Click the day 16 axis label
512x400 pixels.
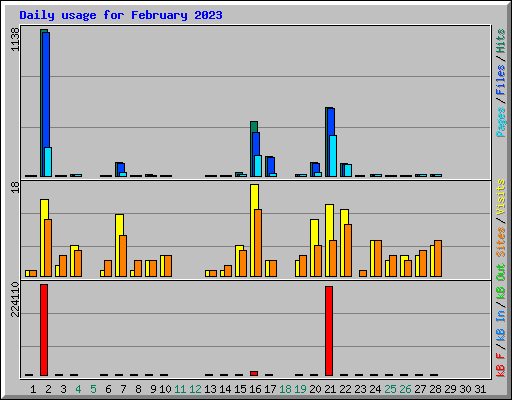tap(255, 389)
